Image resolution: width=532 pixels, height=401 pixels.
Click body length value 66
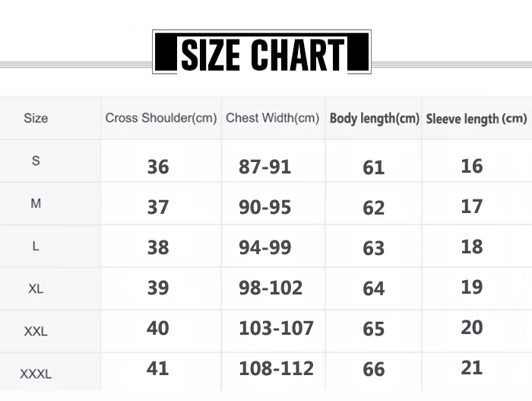[x=374, y=370]
